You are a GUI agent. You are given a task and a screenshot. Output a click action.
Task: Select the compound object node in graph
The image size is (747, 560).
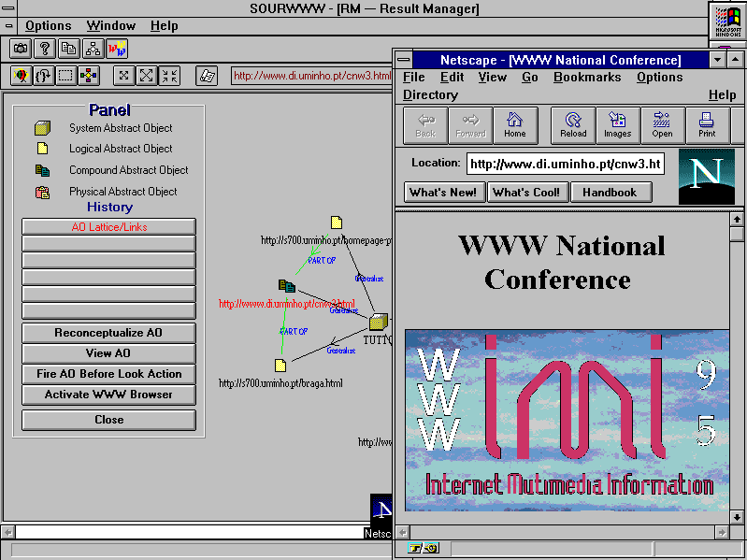(x=287, y=285)
